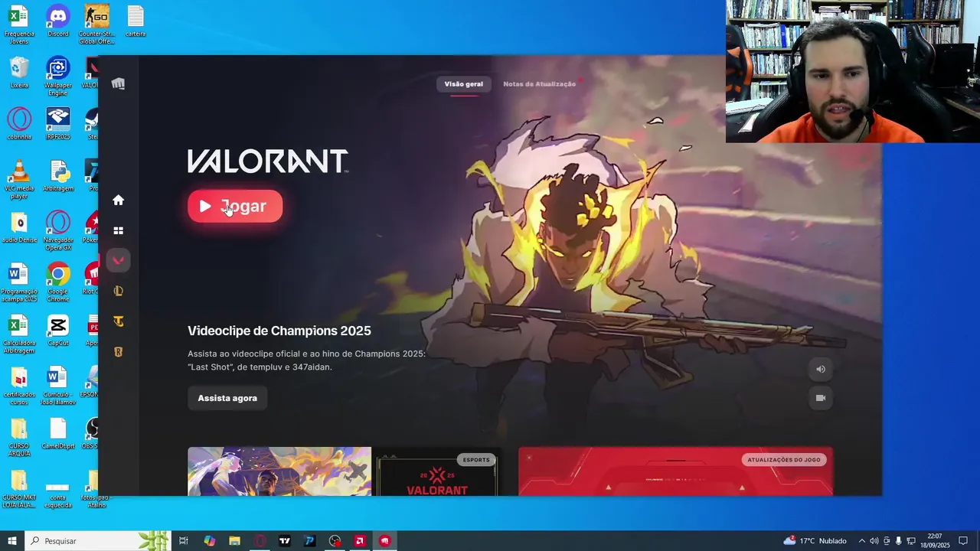Image resolution: width=980 pixels, height=551 pixels.
Task: Go to the Riot Client home icon
Action: (x=118, y=200)
